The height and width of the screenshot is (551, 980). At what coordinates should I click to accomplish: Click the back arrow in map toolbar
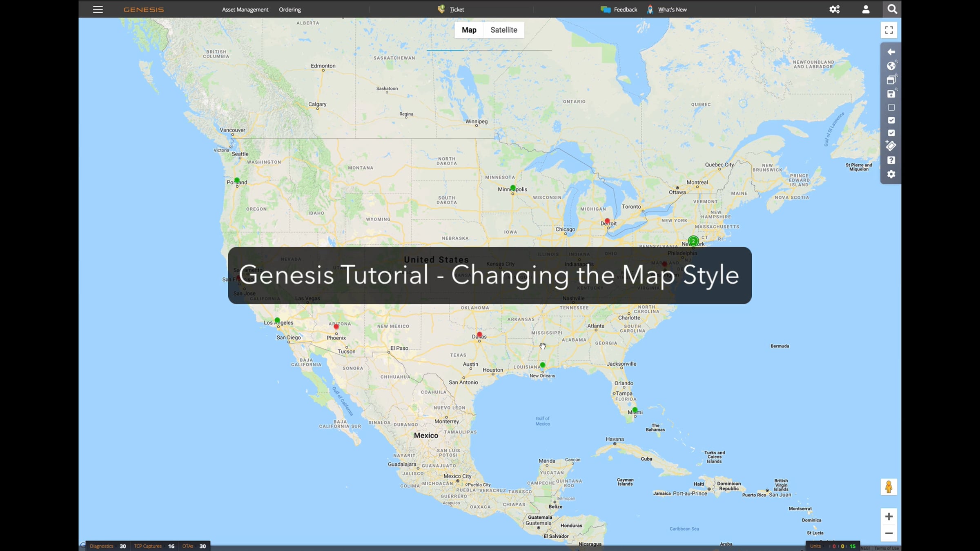point(891,52)
